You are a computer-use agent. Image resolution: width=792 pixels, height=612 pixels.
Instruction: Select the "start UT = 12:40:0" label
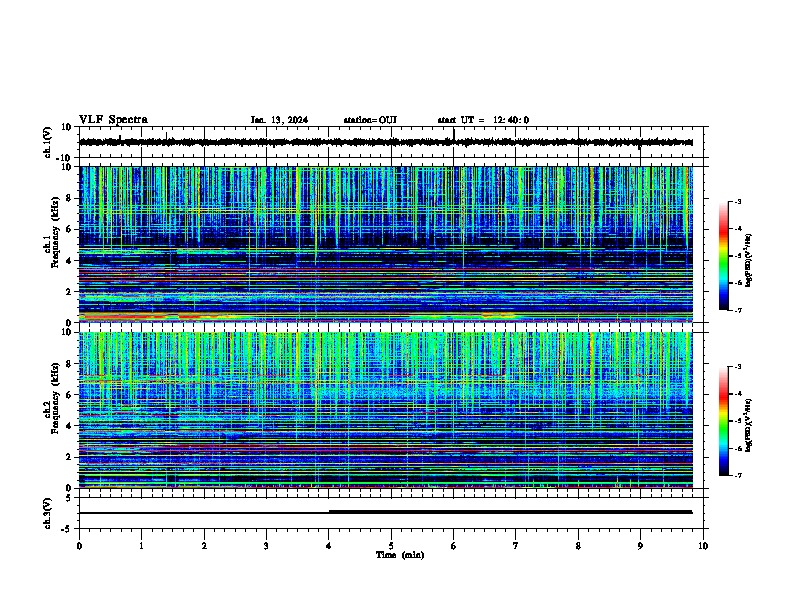click(x=483, y=120)
